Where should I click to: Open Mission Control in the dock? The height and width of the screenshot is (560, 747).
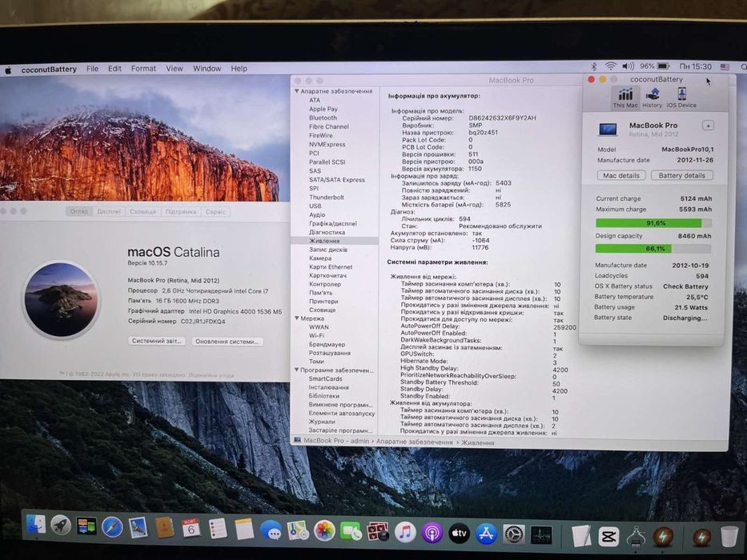click(86, 526)
